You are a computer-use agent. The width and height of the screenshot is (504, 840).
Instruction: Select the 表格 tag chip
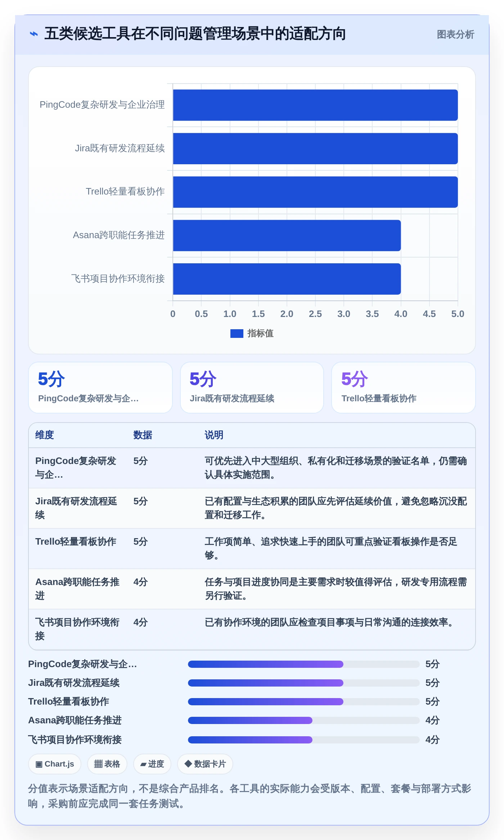point(107,764)
